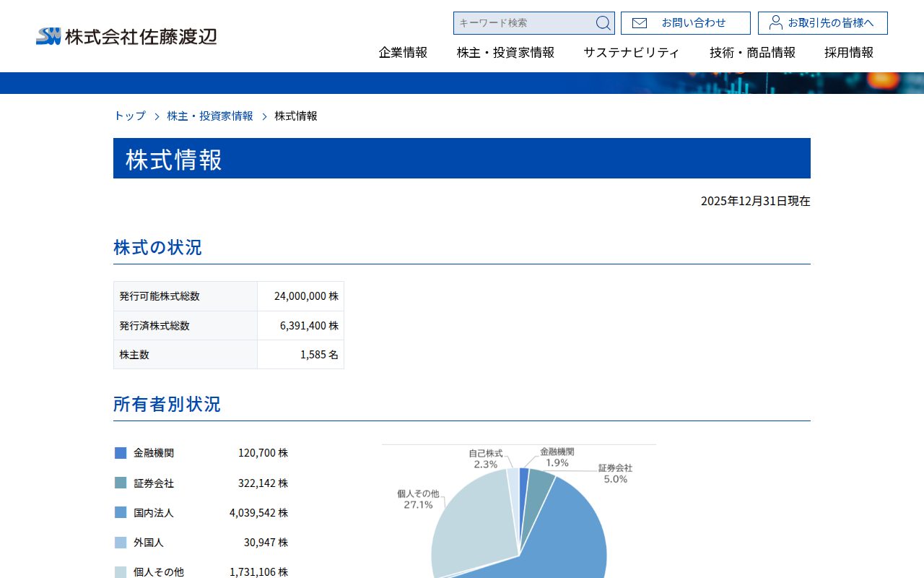Click the 個人その他 27.1% pie chart label
Viewport: 924px width, 578px height.
pyautogui.click(x=418, y=499)
